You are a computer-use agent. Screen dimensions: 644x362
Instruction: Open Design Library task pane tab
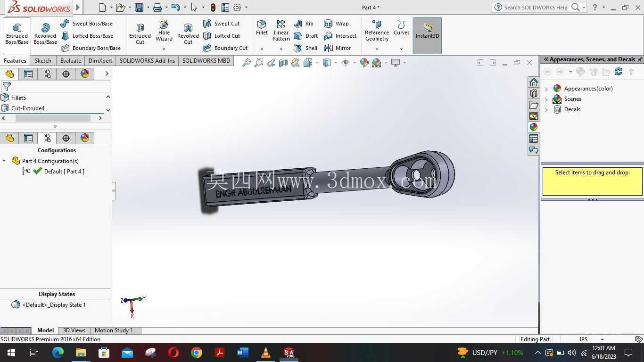[533, 93]
